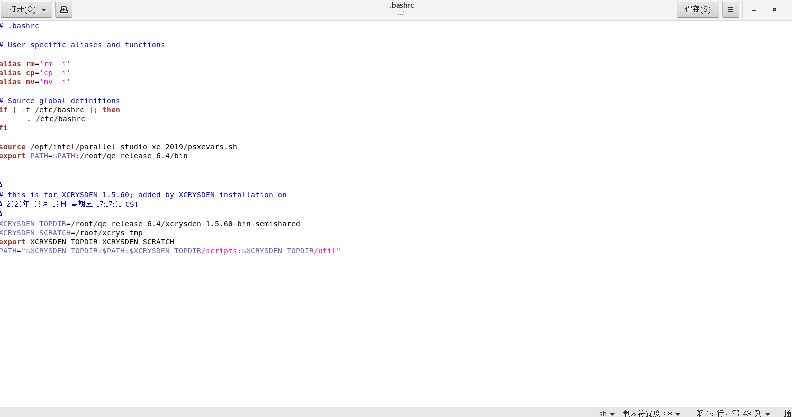Minimize the gedit window
The height and width of the screenshot is (417, 792).
(754, 10)
